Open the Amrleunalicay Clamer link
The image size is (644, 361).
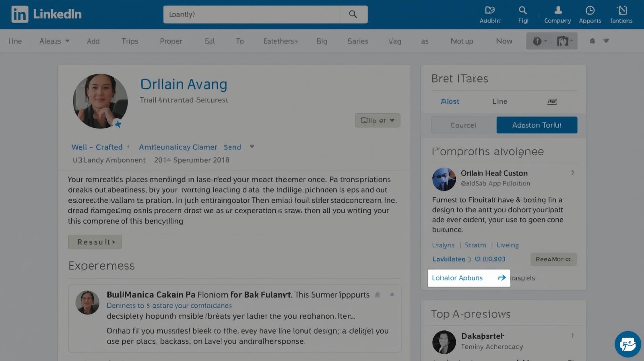178,147
